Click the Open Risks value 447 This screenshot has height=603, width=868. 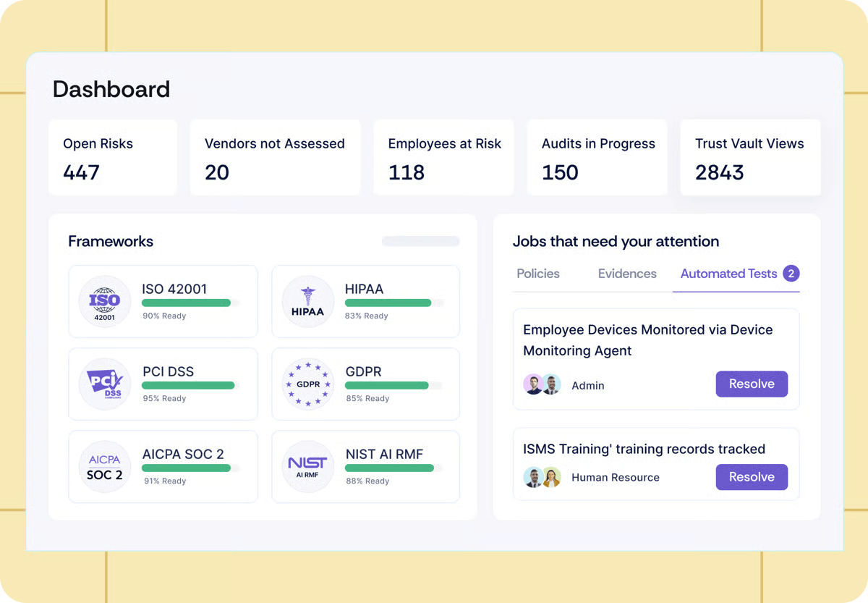(x=81, y=172)
